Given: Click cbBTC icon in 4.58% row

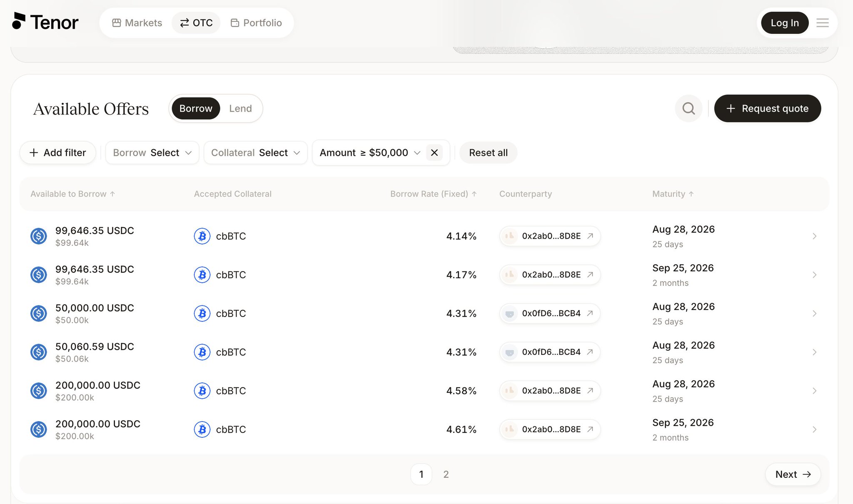Looking at the screenshot, I should pyautogui.click(x=202, y=391).
